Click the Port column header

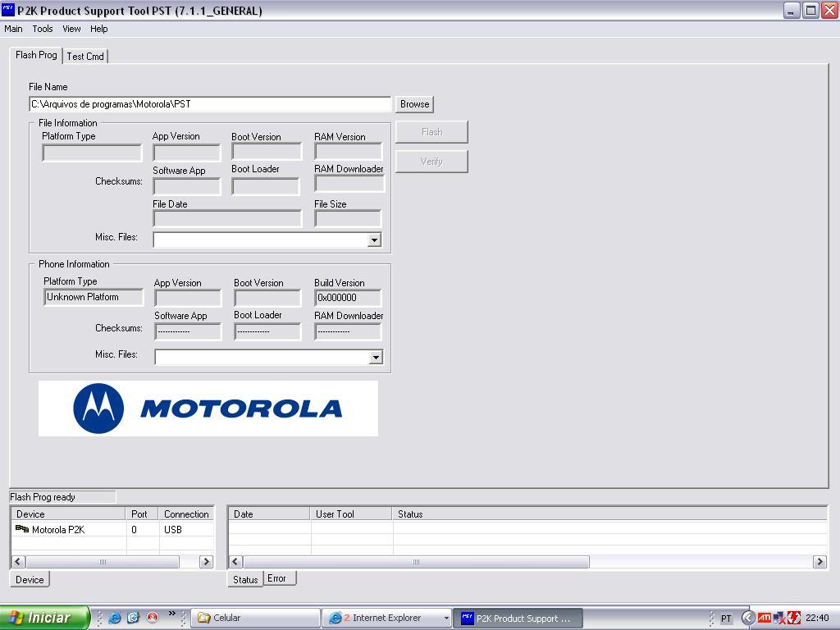[x=142, y=514]
